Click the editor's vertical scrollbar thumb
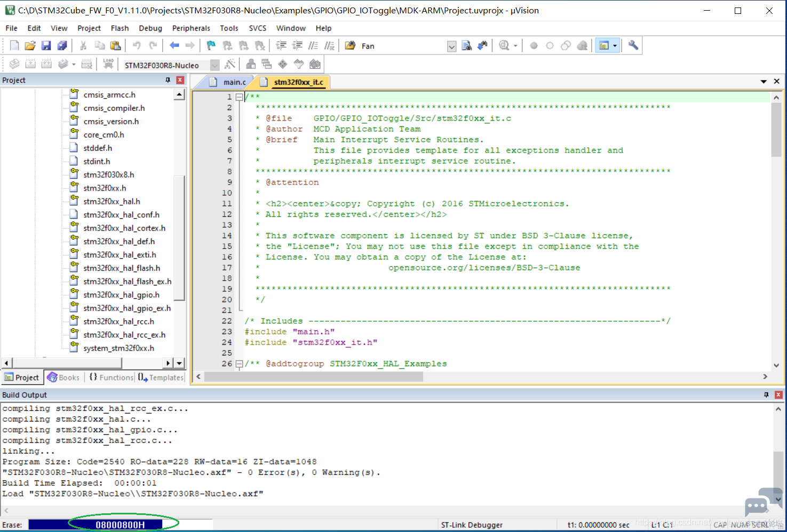Image resolution: width=787 pixels, height=532 pixels. pyautogui.click(x=776, y=130)
